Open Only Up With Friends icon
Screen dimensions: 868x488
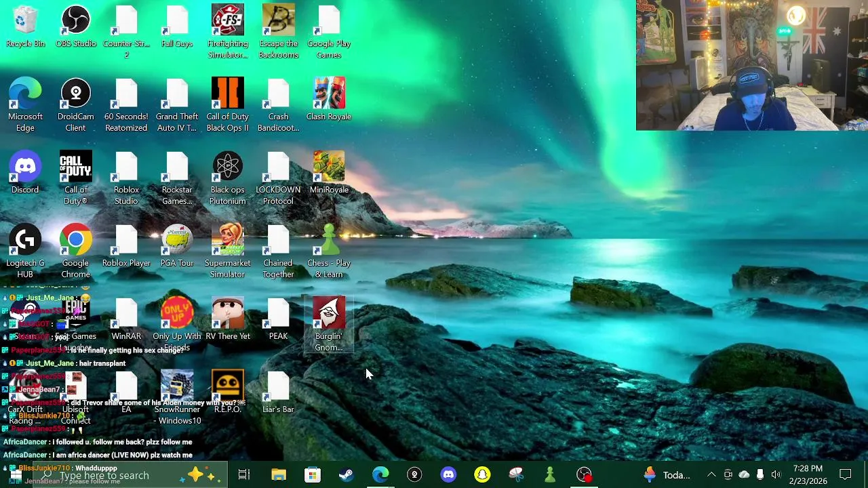tap(177, 325)
